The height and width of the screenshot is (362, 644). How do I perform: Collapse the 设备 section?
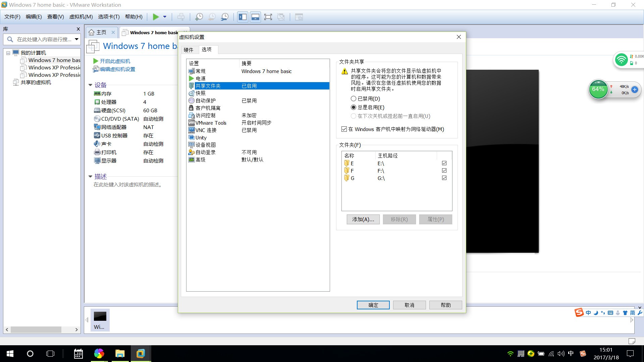coord(90,85)
